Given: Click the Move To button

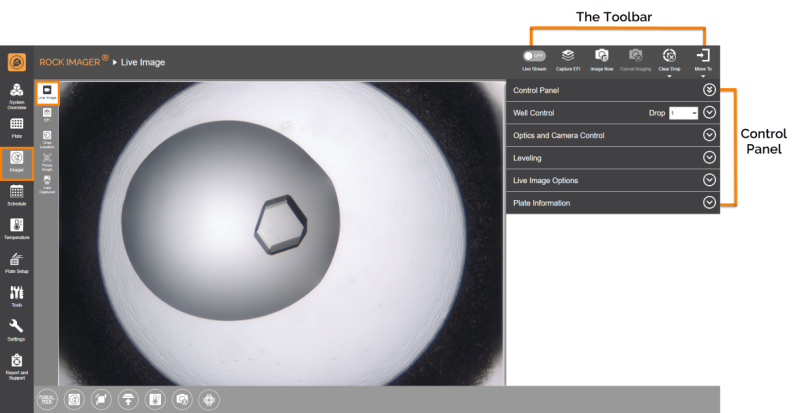Looking at the screenshot, I should point(703,58).
